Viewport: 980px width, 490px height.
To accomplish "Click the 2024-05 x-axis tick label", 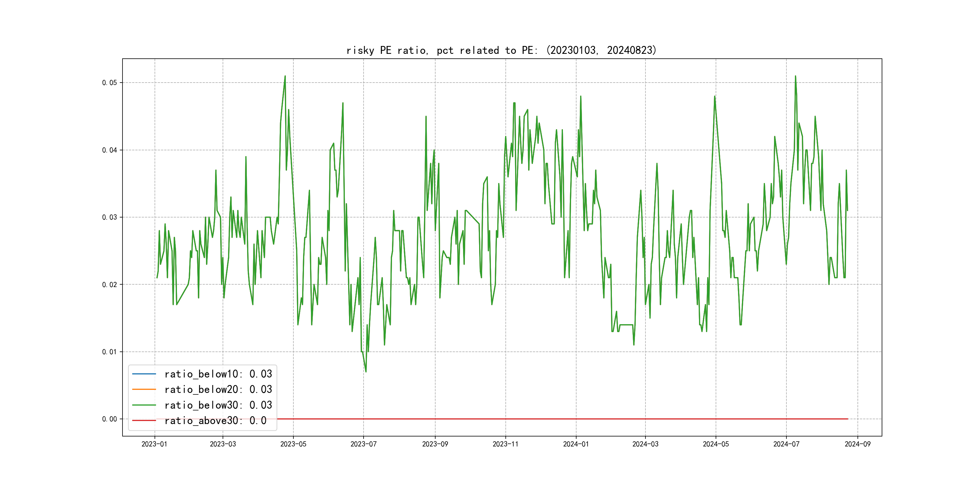I will (716, 444).
